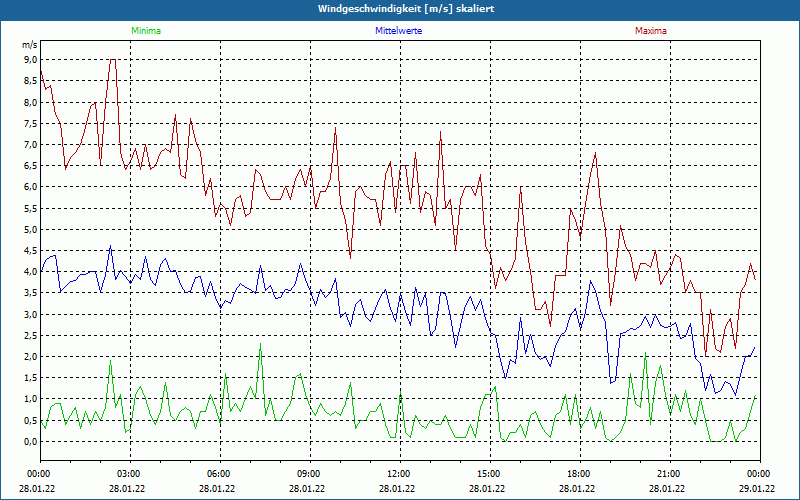Click the Minima legend label
Viewport: 800px width, 500px height.
[x=146, y=31]
